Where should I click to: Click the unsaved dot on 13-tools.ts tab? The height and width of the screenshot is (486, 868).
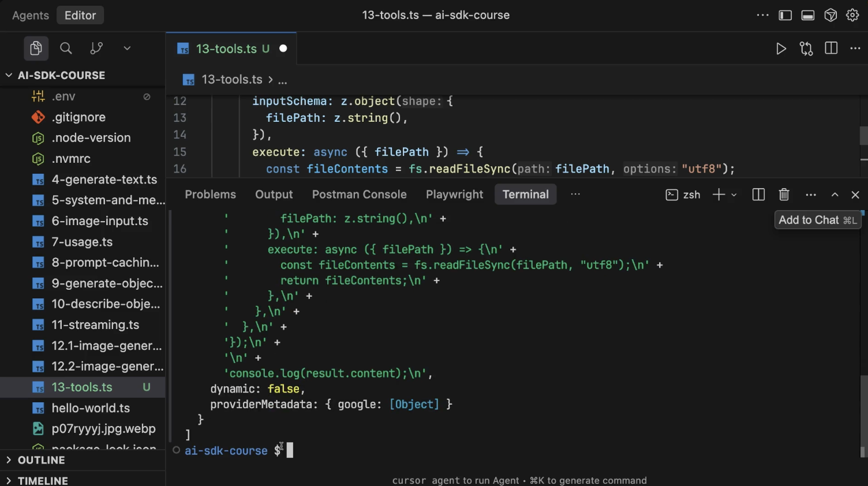[283, 49]
